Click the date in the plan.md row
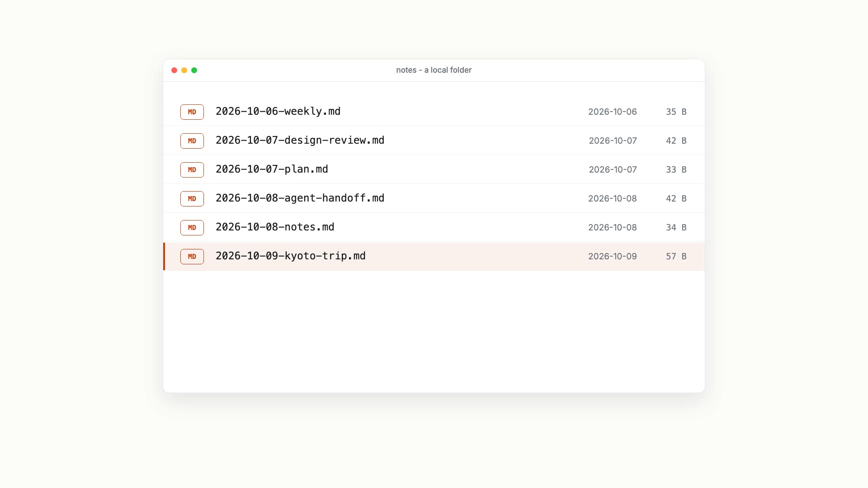 [613, 170]
